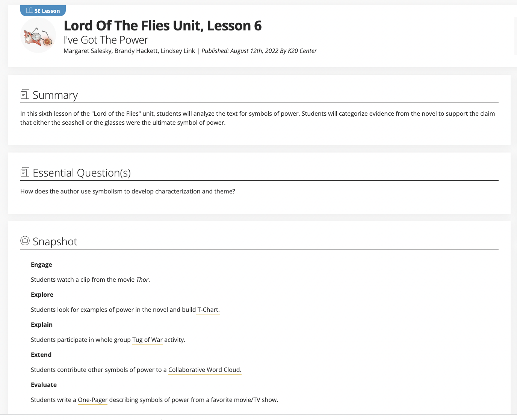Open the One-Pager link
The image size is (517, 420).
(92, 400)
